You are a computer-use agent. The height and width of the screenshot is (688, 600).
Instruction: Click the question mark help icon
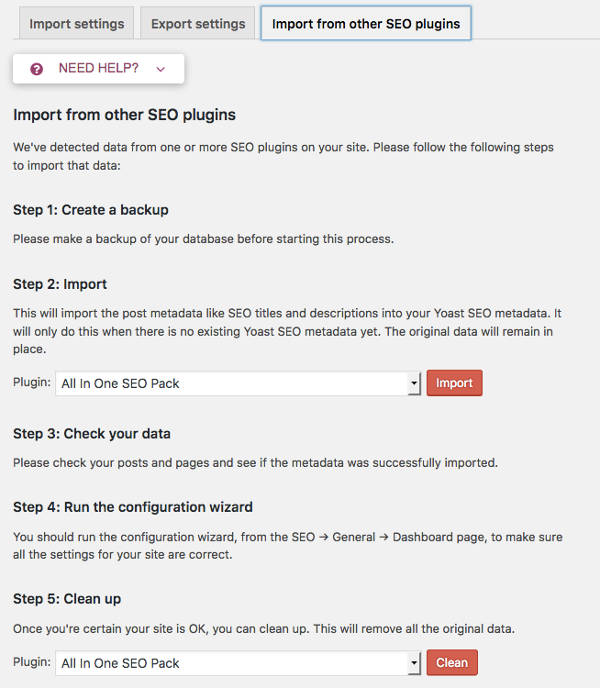36,69
